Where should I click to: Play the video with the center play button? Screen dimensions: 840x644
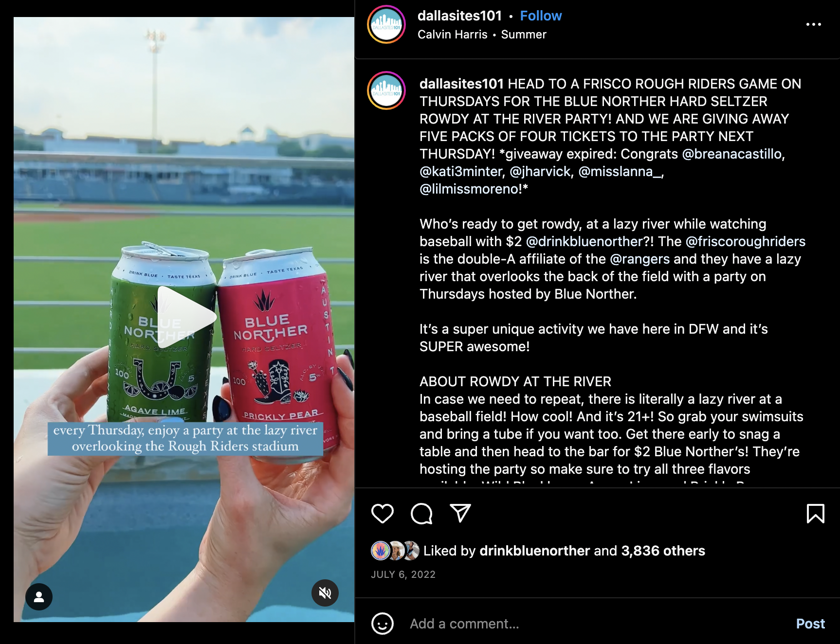pyautogui.click(x=186, y=318)
